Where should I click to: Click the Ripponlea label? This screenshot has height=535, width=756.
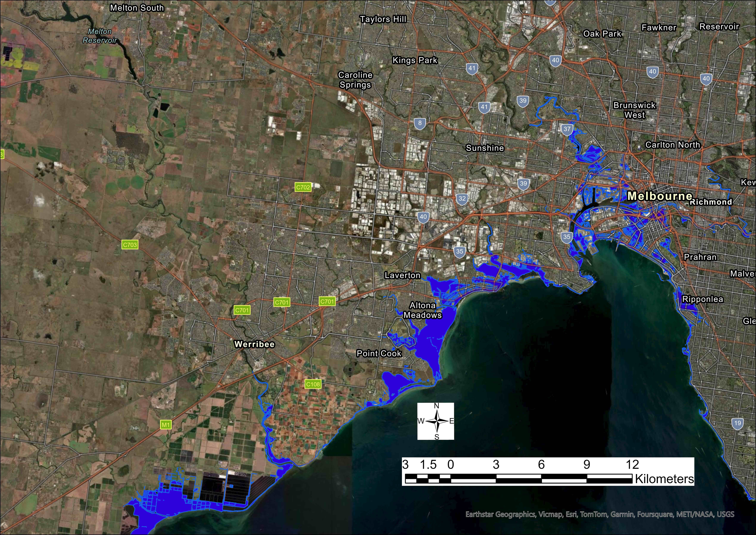(703, 299)
